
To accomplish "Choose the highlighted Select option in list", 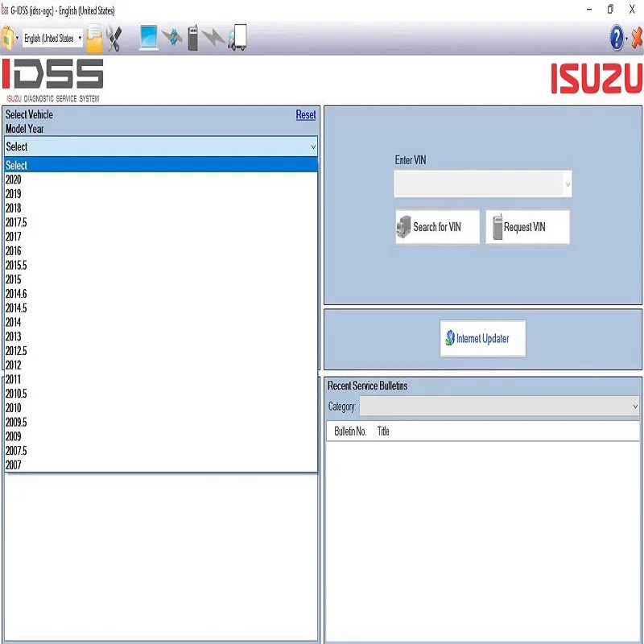I will pyautogui.click(x=161, y=165).
